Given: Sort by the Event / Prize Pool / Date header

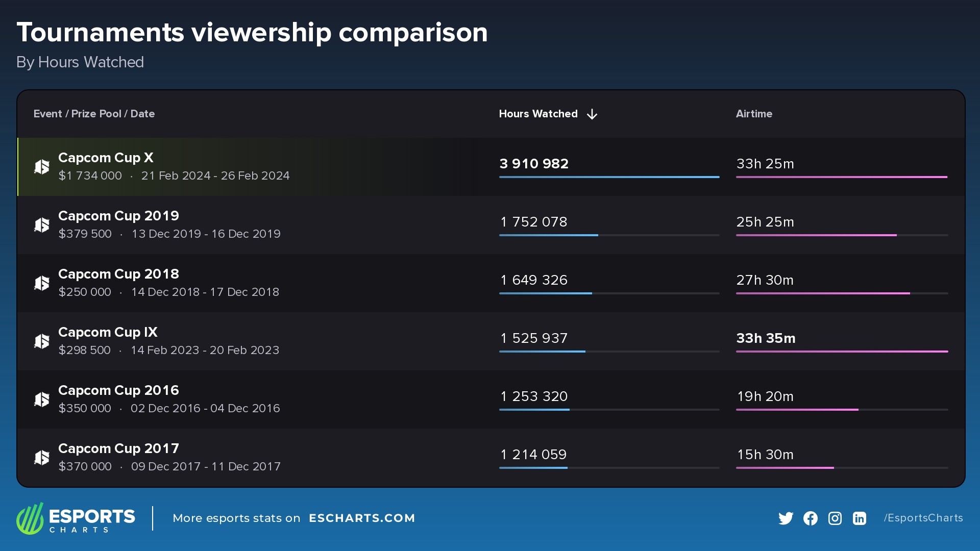Looking at the screenshot, I should point(94,114).
